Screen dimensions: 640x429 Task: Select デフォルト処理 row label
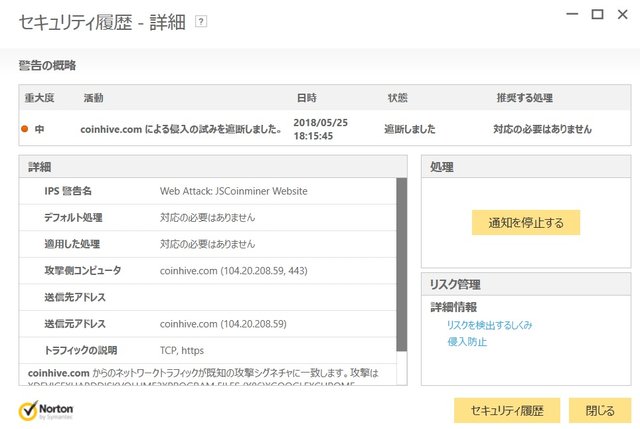point(73,218)
